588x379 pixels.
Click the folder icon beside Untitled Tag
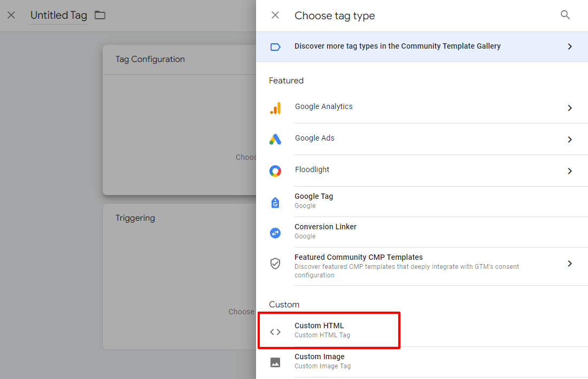(x=100, y=15)
